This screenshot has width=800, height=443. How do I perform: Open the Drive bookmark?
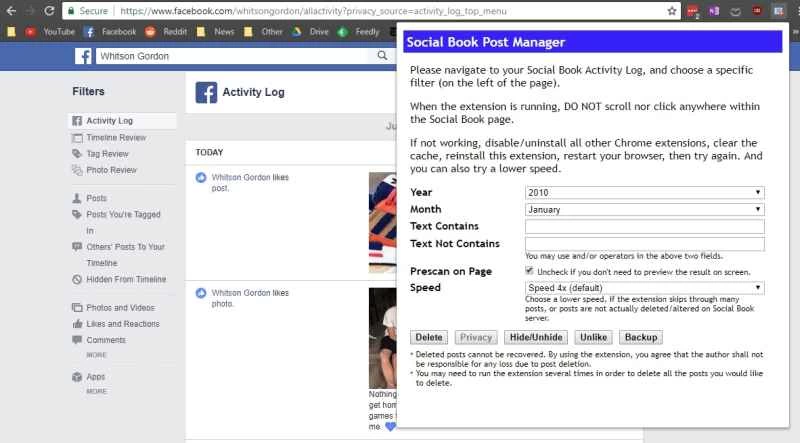pyautogui.click(x=312, y=31)
